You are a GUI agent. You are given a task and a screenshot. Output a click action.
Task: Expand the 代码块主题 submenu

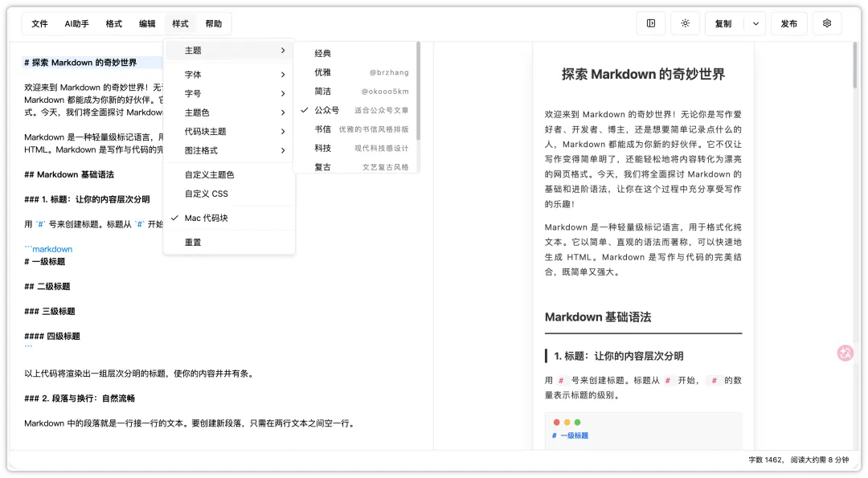[229, 131]
